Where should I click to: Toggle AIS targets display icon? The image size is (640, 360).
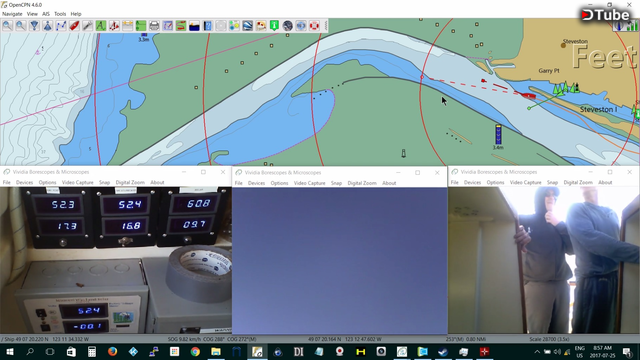(114, 26)
